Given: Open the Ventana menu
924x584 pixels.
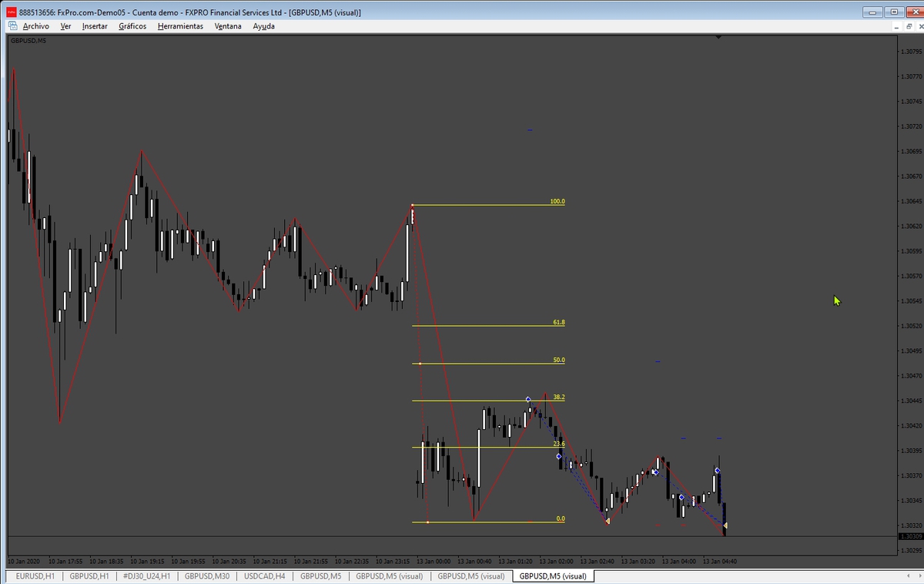Looking at the screenshot, I should 228,25.
